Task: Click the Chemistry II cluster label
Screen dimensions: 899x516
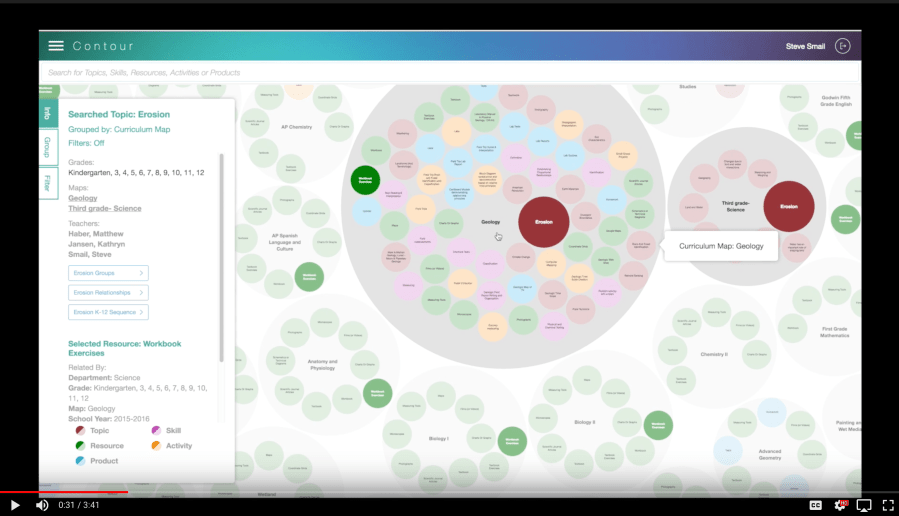Action: pyautogui.click(x=714, y=354)
